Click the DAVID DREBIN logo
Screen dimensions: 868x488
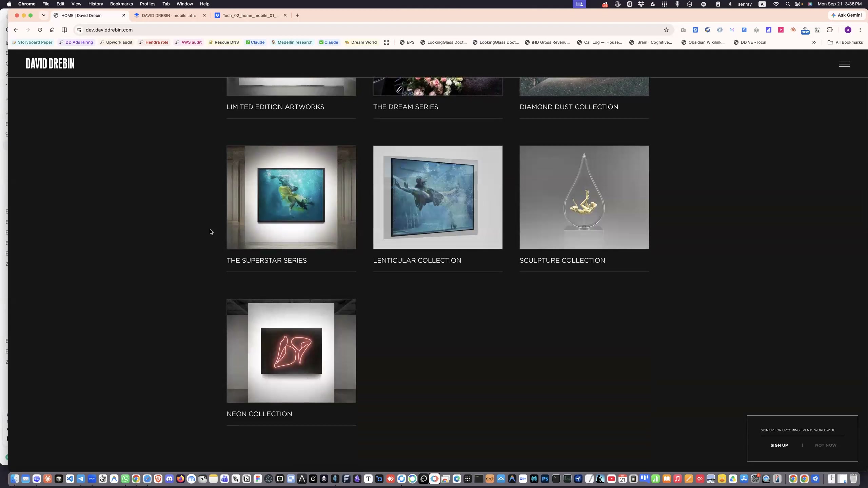click(x=50, y=64)
